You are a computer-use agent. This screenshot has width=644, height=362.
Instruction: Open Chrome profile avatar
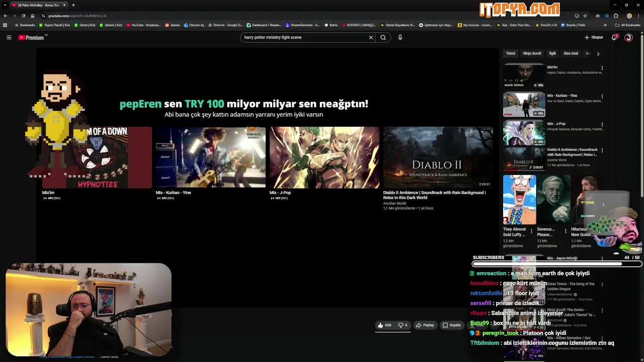[629, 16]
